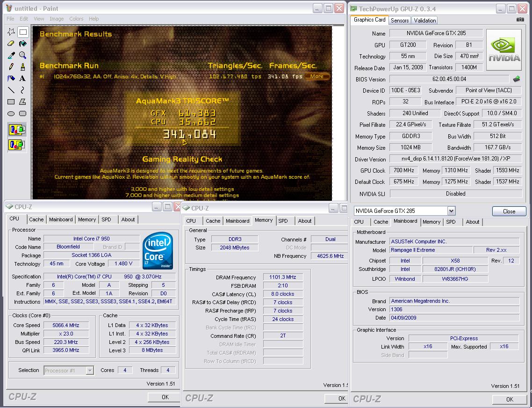Open SPD tab in middle CPU-Z Memory window
Viewport: 532px width, 408px height.
283,221
